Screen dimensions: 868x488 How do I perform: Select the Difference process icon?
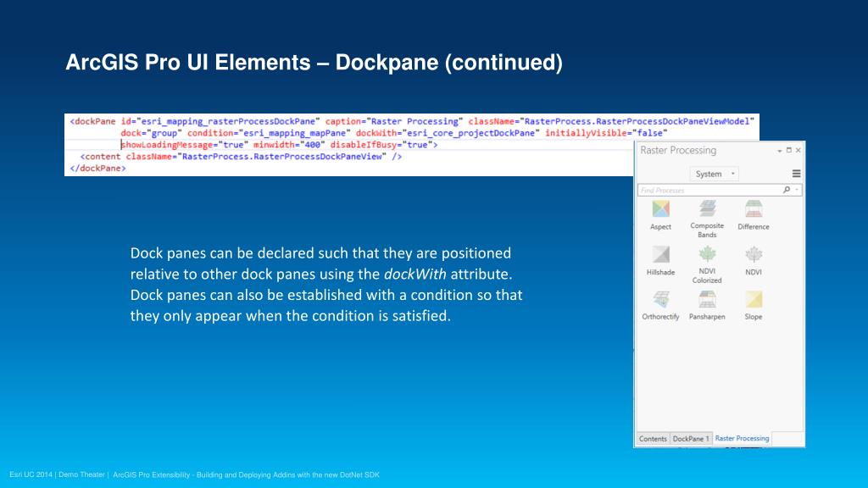(x=754, y=209)
